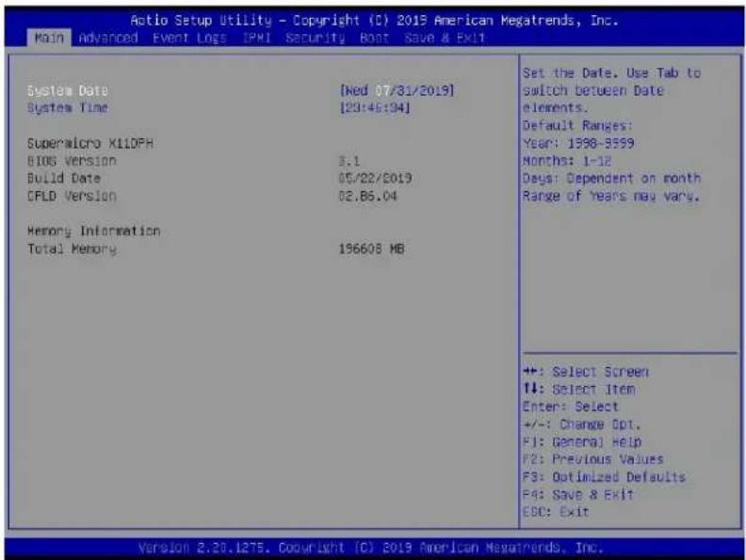
Task: Click the build date value 05/22/2019
Action: [x=375, y=178]
